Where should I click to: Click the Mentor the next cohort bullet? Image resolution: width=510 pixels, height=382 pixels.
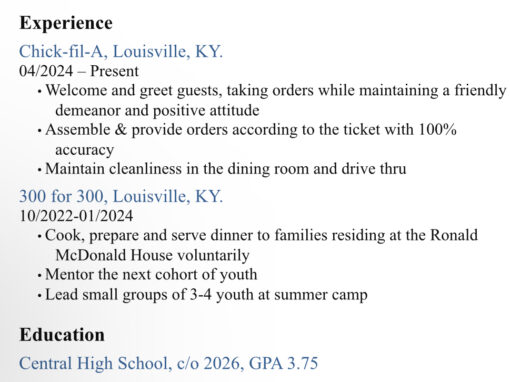pos(151,275)
